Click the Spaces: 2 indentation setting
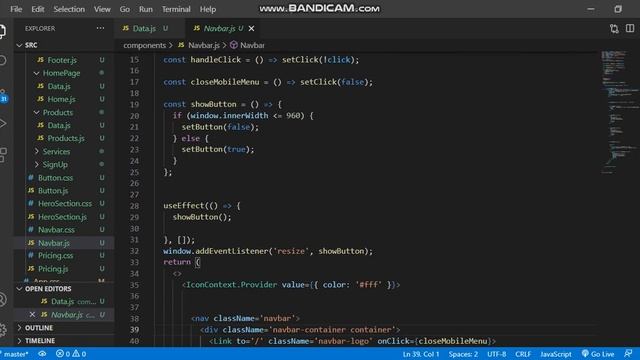 [463, 354]
